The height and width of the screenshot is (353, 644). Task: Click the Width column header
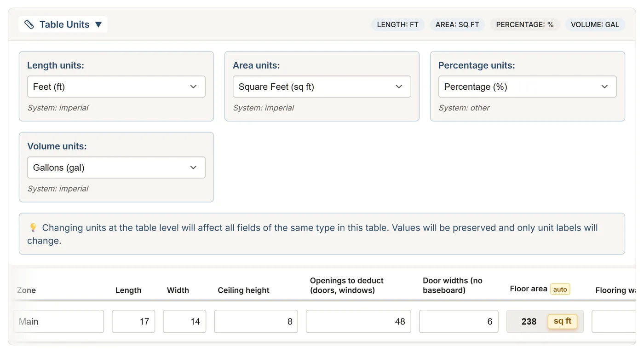178,290
